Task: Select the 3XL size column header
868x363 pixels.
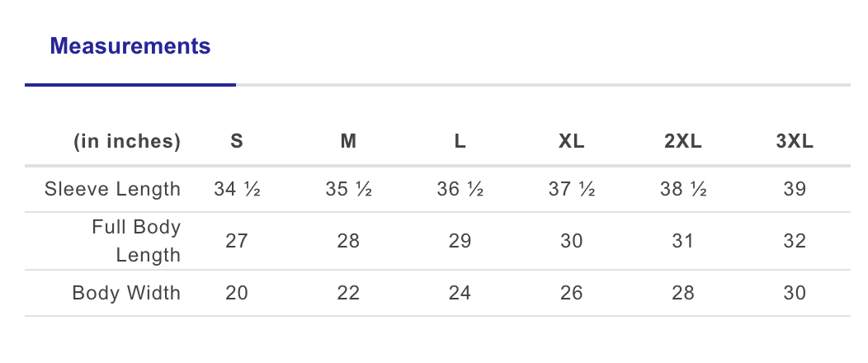Action: (x=795, y=142)
